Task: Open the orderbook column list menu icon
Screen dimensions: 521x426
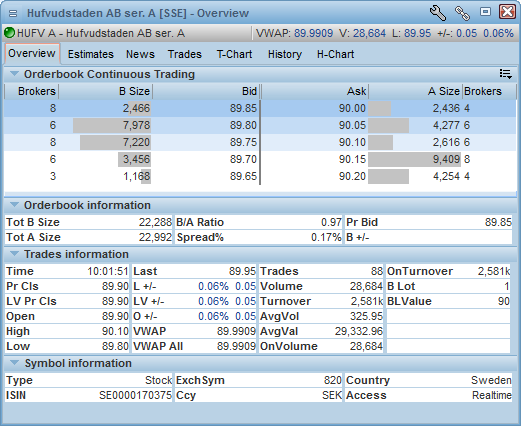Action: (x=505, y=74)
